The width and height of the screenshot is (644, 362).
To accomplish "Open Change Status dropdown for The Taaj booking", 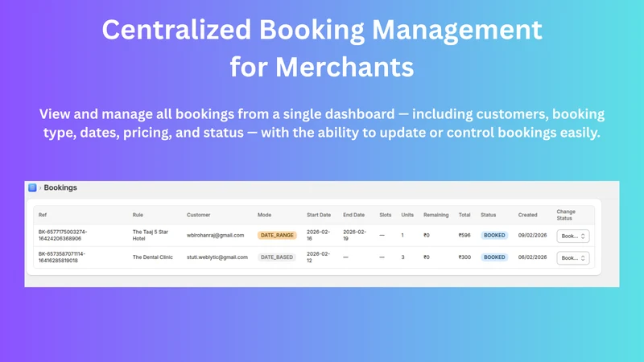I will 573,236.
